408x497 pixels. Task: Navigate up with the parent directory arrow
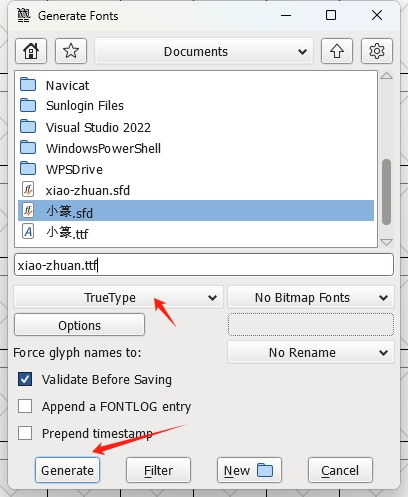(x=337, y=51)
